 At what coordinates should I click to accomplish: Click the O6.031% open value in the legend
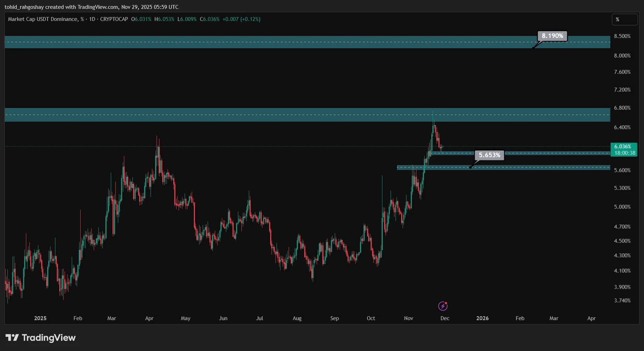pos(141,20)
